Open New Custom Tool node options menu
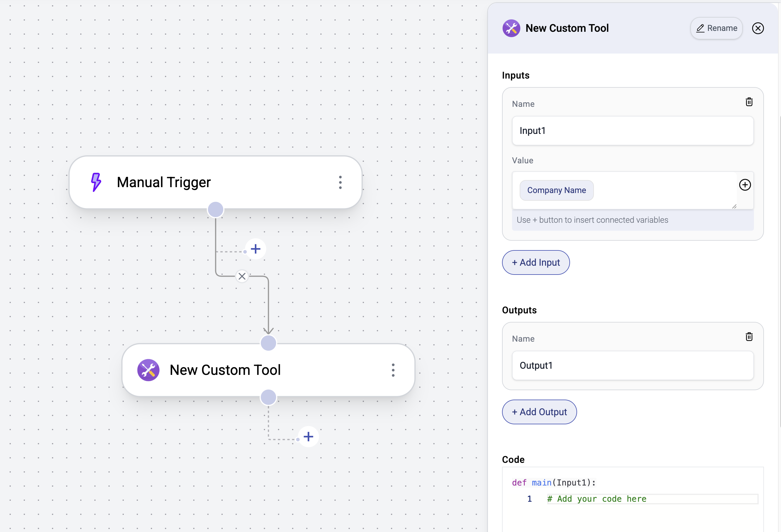The image size is (781, 532). click(393, 370)
